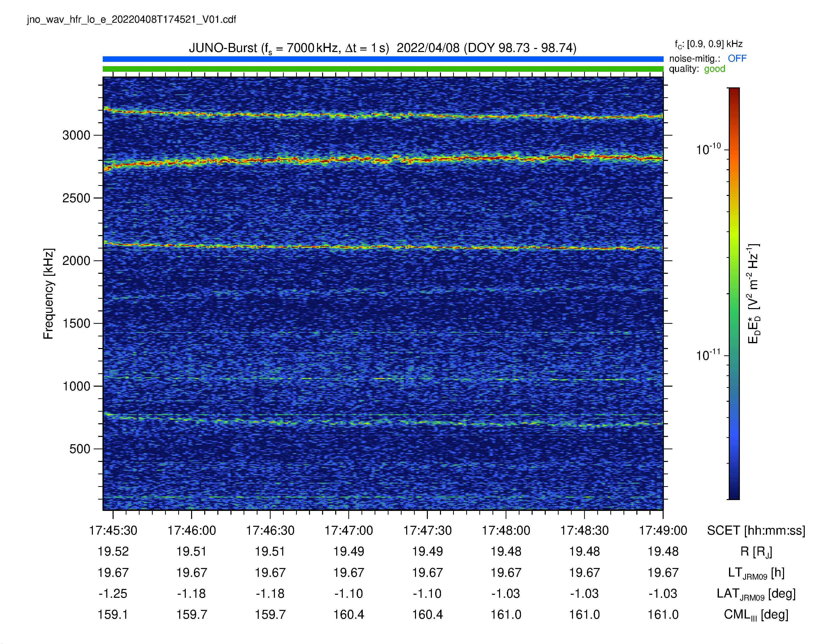Click the SCET [hh:mm:ss] axis label
Screen dimensions: 833x644
click(x=756, y=530)
